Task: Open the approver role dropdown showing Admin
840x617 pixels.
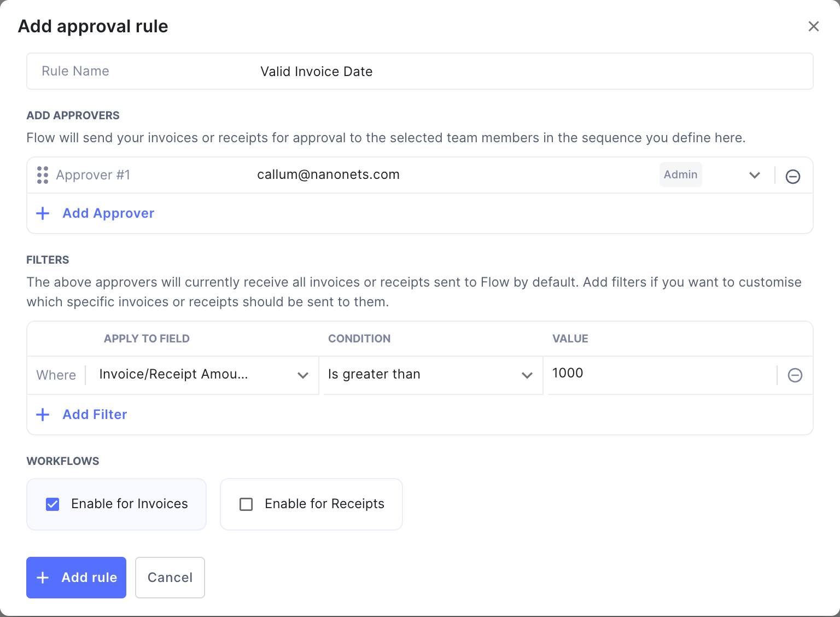Action: click(755, 175)
